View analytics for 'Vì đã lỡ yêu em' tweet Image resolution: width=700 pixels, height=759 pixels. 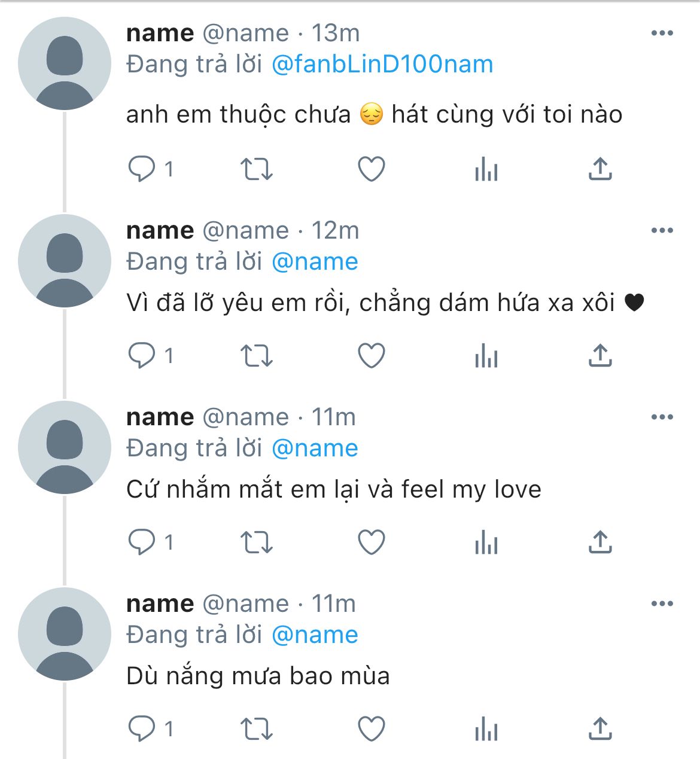486,356
